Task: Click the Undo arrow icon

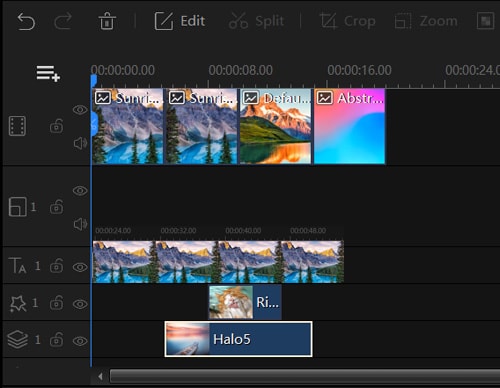Action: point(26,21)
